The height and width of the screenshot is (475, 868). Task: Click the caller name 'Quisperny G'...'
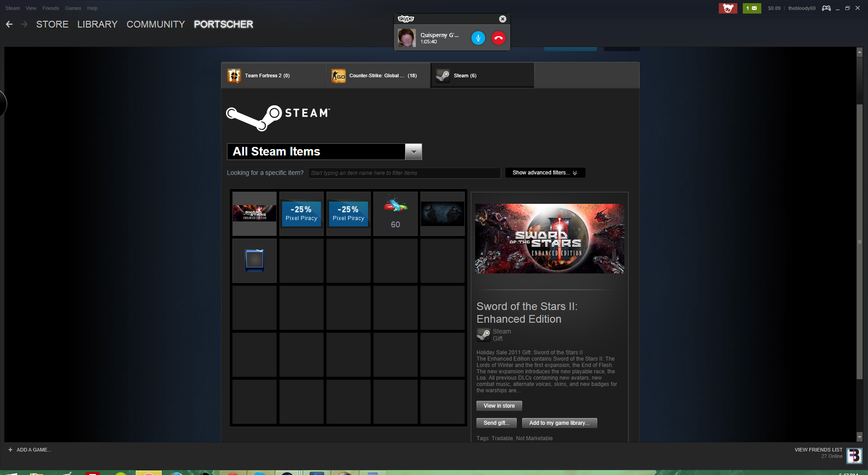(x=439, y=35)
